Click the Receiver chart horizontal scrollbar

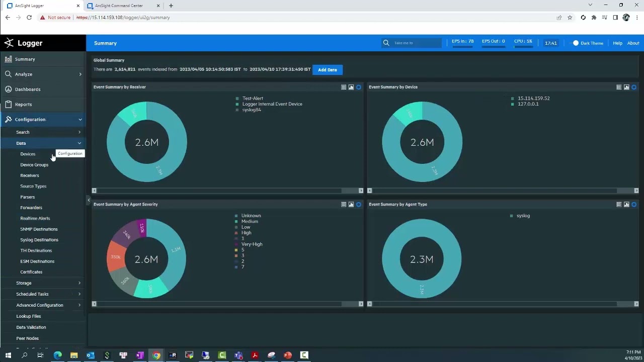point(227,191)
